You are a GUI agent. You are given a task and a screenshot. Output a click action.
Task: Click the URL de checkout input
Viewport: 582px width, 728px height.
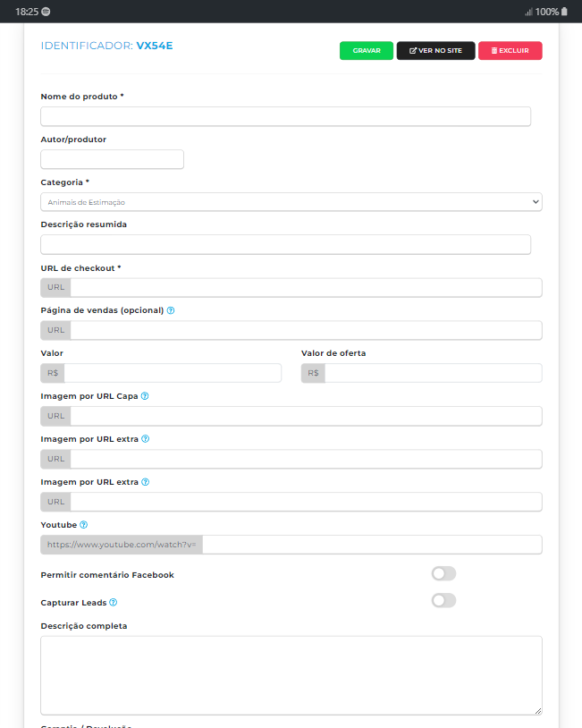pyautogui.click(x=305, y=287)
